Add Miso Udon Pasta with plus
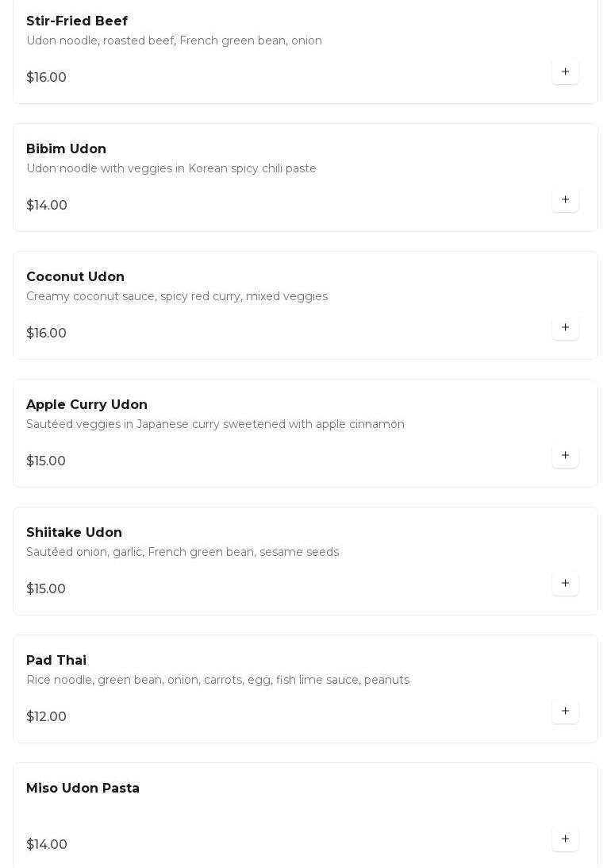The height and width of the screenshot is (868, 611). point(565,839)
